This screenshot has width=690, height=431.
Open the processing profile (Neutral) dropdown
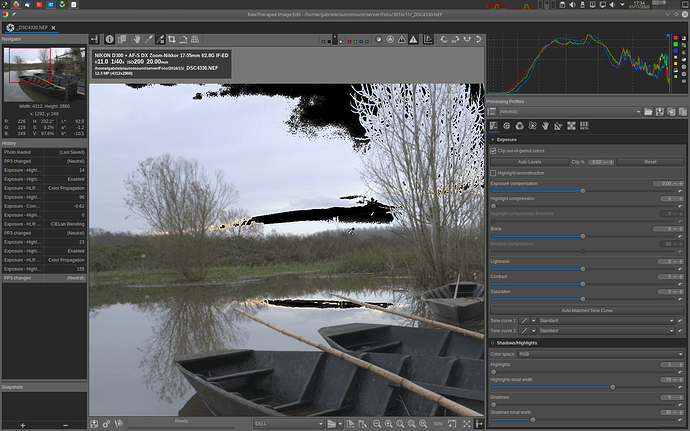[562, 111]
